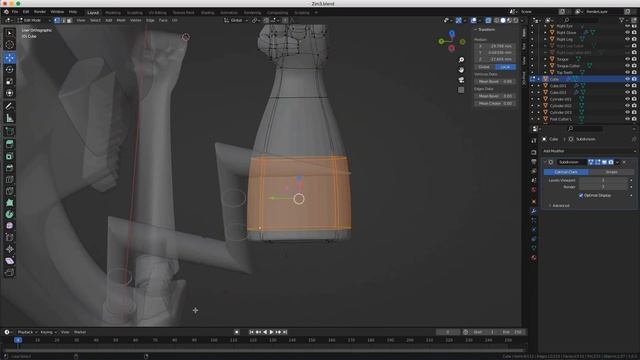
Task: Switch Transform panel to Global
Action: click(484, 67)
